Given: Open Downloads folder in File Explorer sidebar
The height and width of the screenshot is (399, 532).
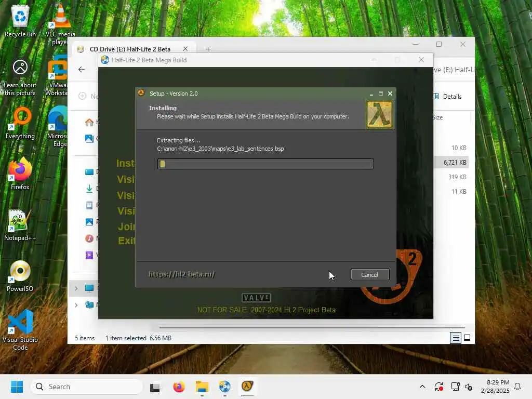Looking at the screenshot, I should 89,189.
